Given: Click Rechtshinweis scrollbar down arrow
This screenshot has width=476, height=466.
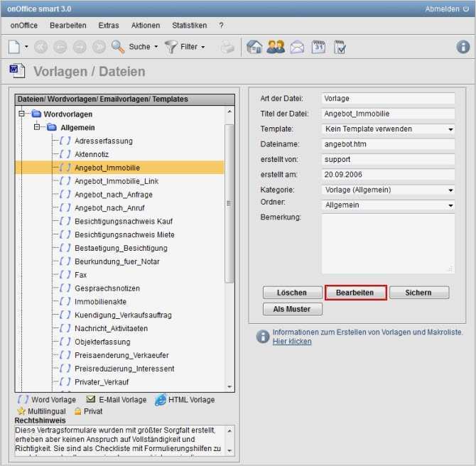Looking at the screenshot, I should pyautogui.click(x=229, y=451).
